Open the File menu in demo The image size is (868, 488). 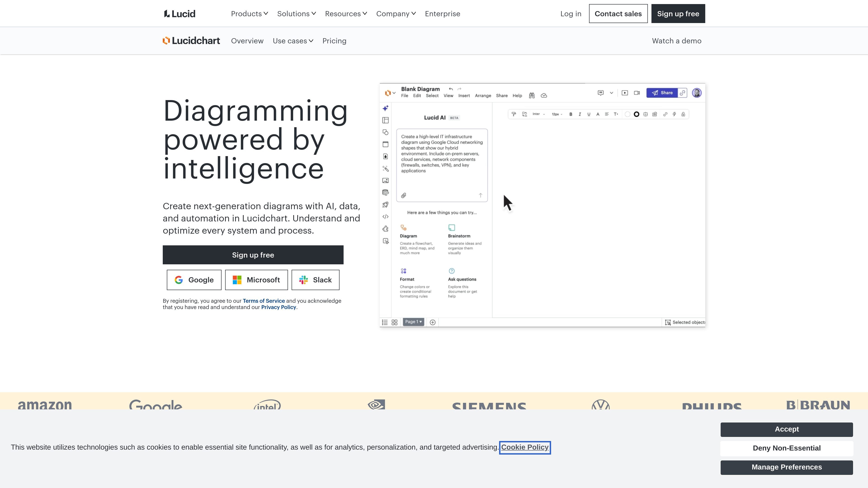click(404, 96)
